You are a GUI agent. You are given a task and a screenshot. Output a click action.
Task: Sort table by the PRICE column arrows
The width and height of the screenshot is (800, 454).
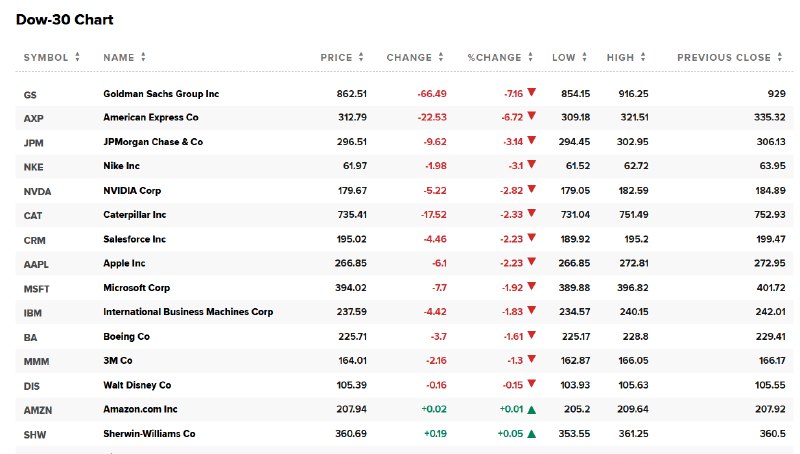pos(361,57)
